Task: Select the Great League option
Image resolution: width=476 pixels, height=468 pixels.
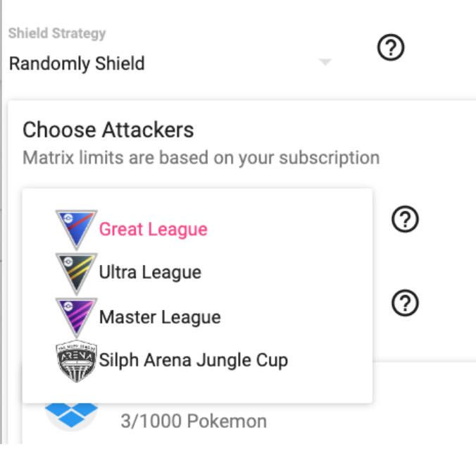Action: point(153,229)
